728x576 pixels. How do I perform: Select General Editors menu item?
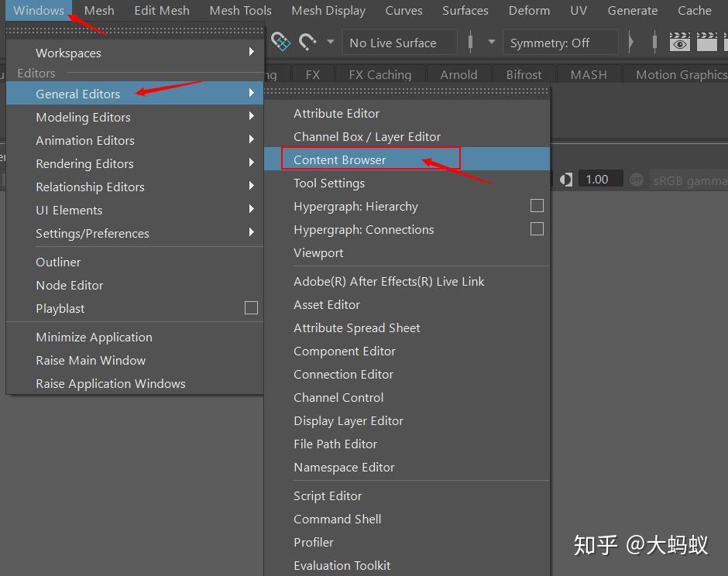tap(135, 94)
